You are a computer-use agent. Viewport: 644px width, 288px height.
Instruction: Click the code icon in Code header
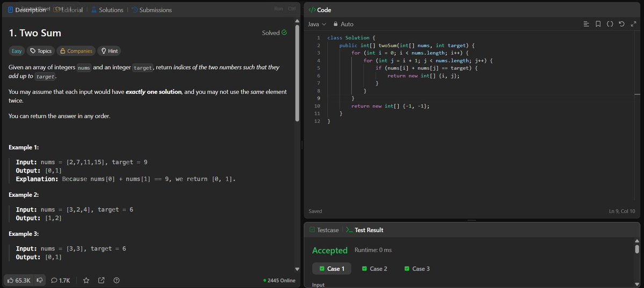312,10
